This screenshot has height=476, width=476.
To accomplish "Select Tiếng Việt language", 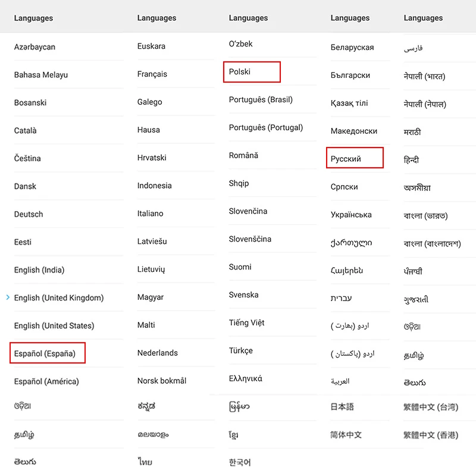I will click(x=246, y=322).
